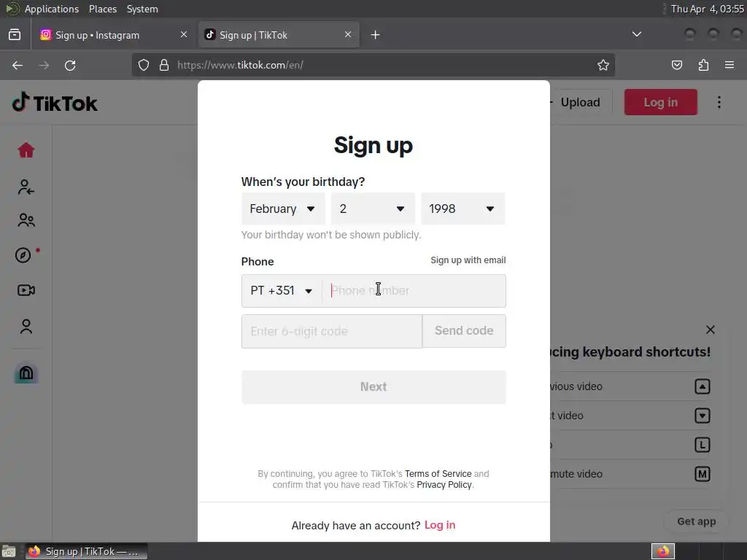
Task: Click the up arrow key shortcut icon
Action: pyautogui.click(x=703, y=386)
